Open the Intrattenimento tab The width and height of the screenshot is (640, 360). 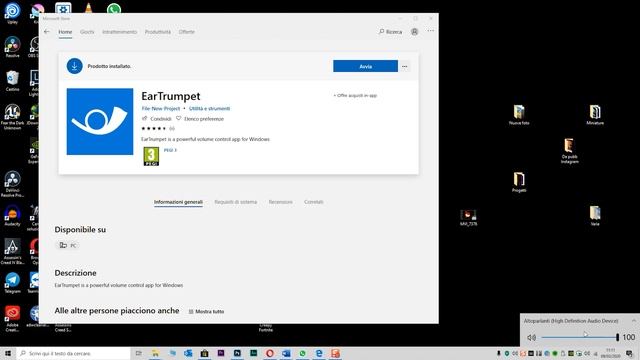pos(120,32)
